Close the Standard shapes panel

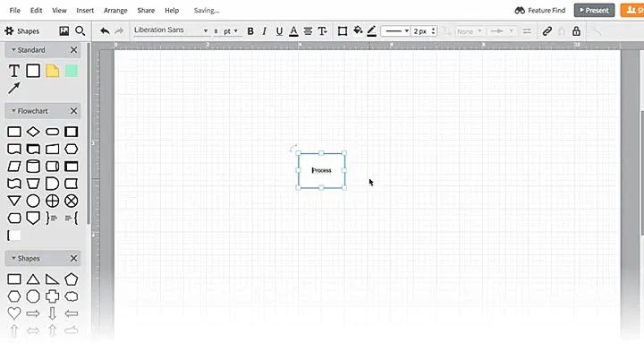(x=73, y=50)
